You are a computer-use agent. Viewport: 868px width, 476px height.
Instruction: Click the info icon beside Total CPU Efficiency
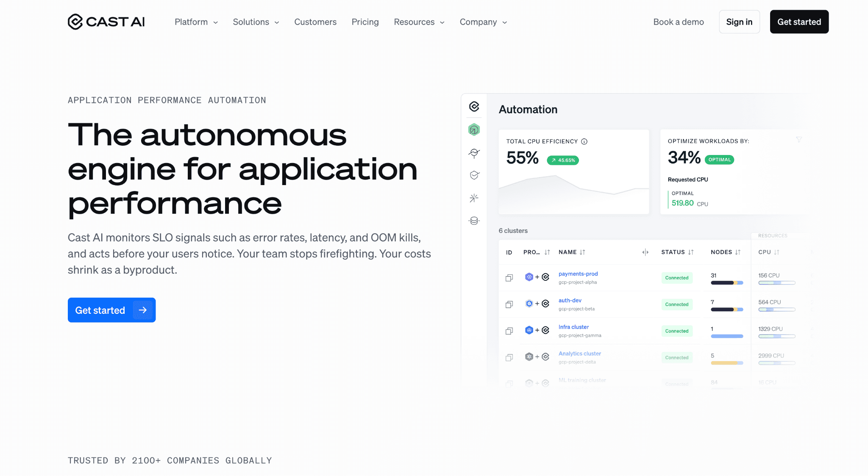point(584,141)
